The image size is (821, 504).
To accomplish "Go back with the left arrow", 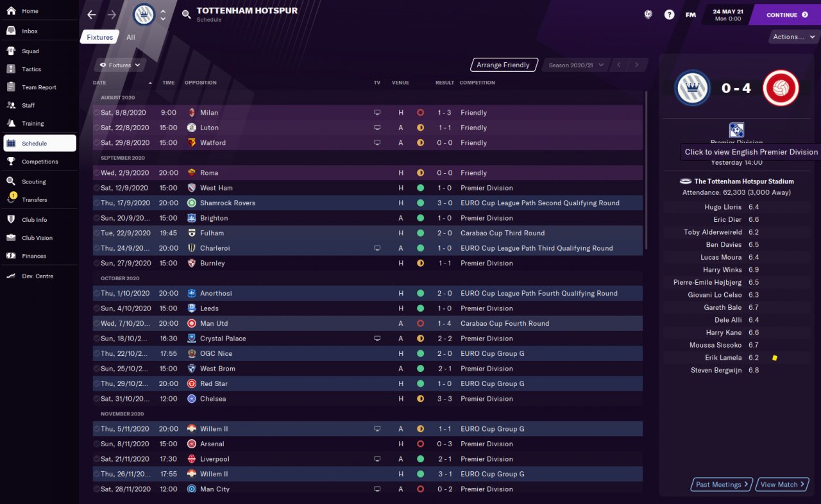I will coord(92,15).
